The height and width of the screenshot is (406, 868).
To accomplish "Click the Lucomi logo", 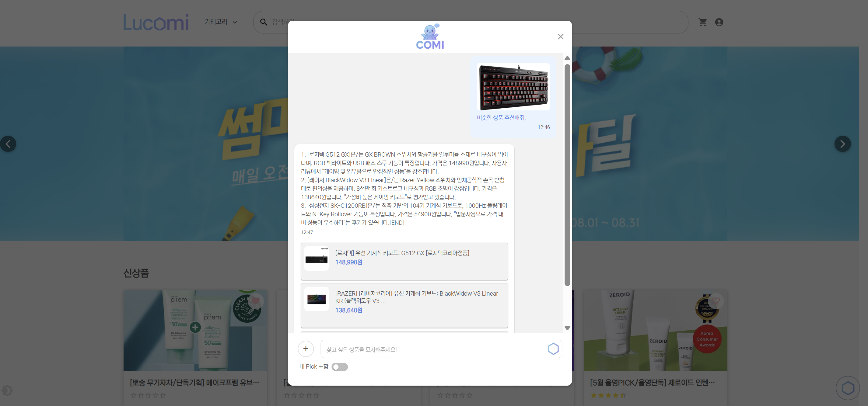I will (x=156, y=22).
